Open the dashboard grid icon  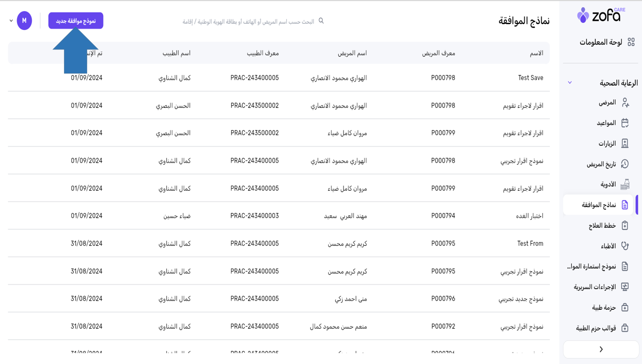631,42
